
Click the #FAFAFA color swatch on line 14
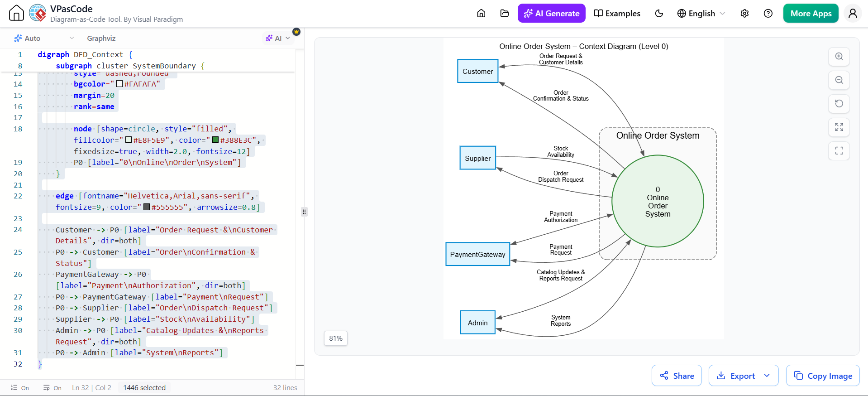[119, 84]
